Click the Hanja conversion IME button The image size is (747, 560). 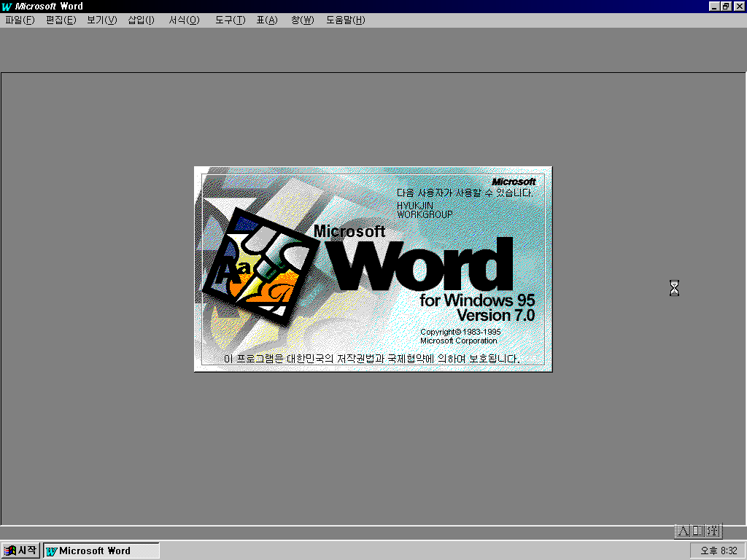point(713,531)
